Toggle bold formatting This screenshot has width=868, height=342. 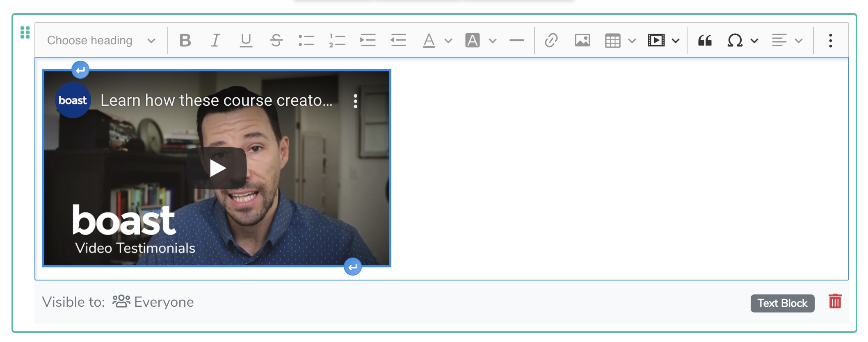[x=185, y=41]
